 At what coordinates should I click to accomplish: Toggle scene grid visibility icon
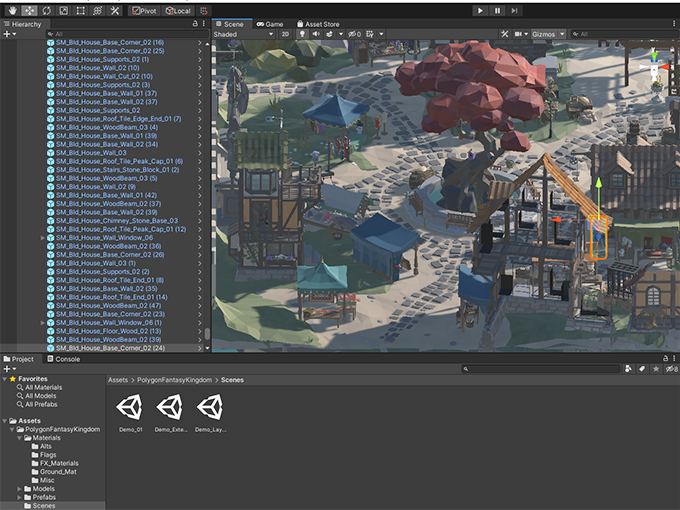[369, 34]
